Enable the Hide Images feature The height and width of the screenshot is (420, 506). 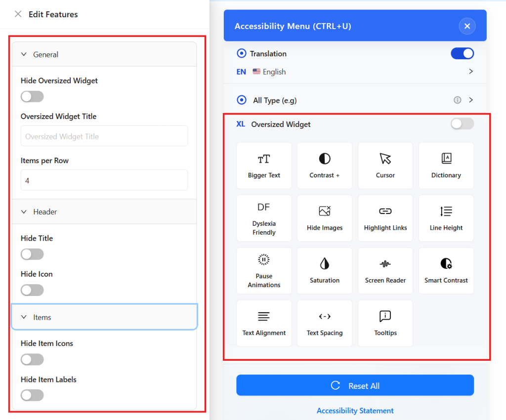click(x=325, y=218)
